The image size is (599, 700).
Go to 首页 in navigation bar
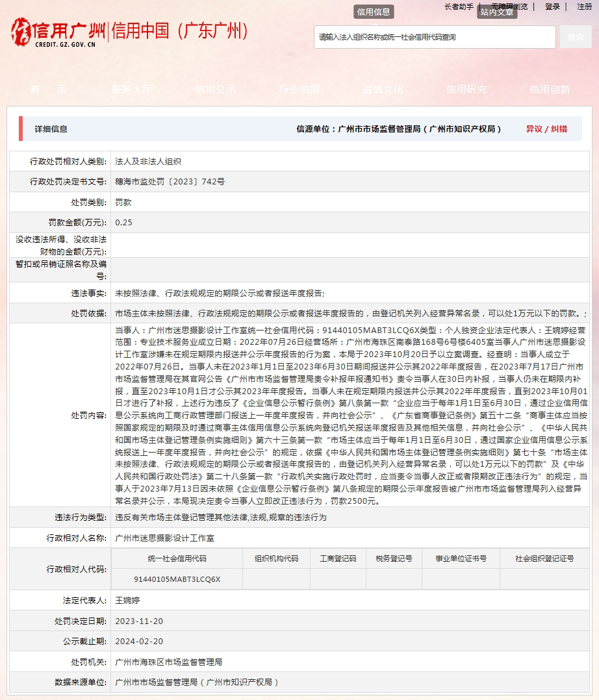(x=48, y=90)
